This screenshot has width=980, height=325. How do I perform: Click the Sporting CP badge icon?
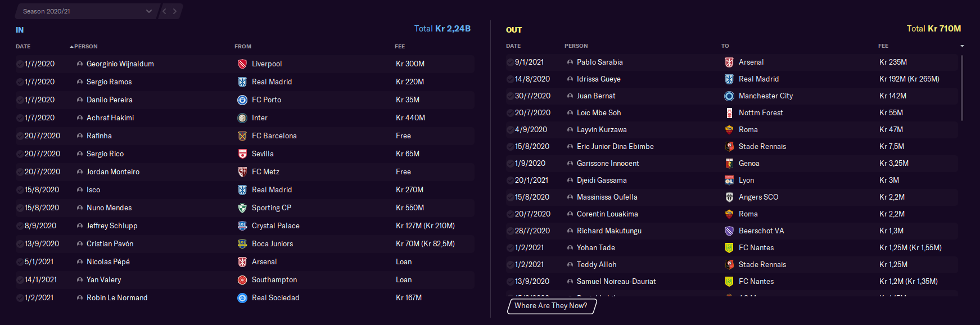tap(242, 208)
